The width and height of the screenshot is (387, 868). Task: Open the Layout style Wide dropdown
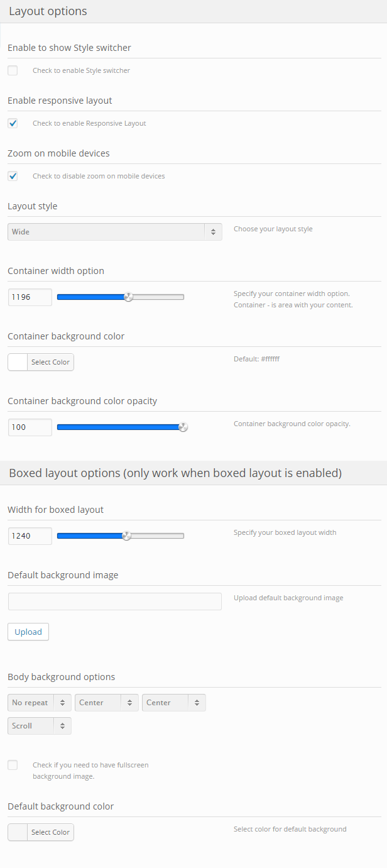(x=115, y=232)
